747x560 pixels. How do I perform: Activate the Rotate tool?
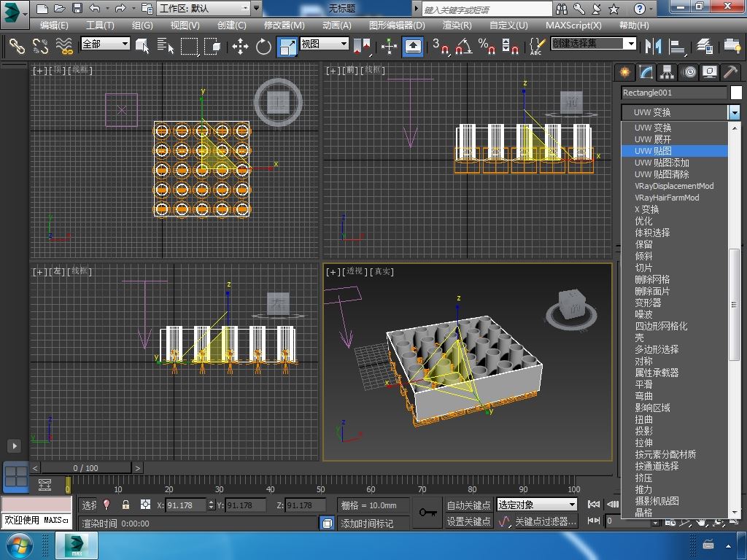(263, 47)
